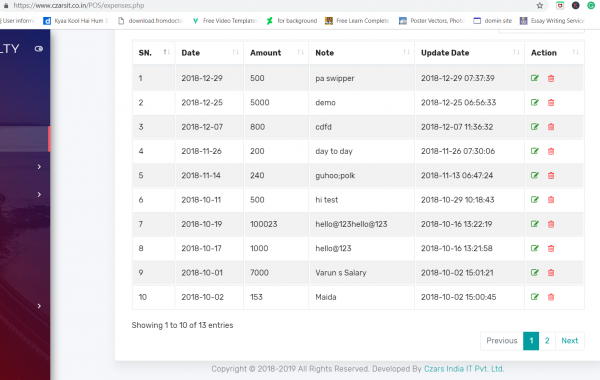This screenshot has width=600, height=380.
Task: Edit the 'demo' expense entry
Action: point(535,103)
